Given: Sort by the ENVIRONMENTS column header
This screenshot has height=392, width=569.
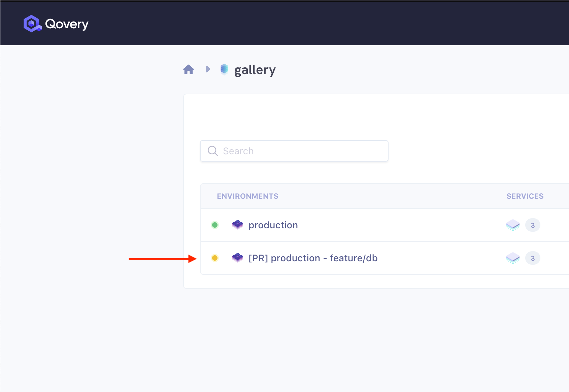Looking at the screenshot, I should point(247,196).
